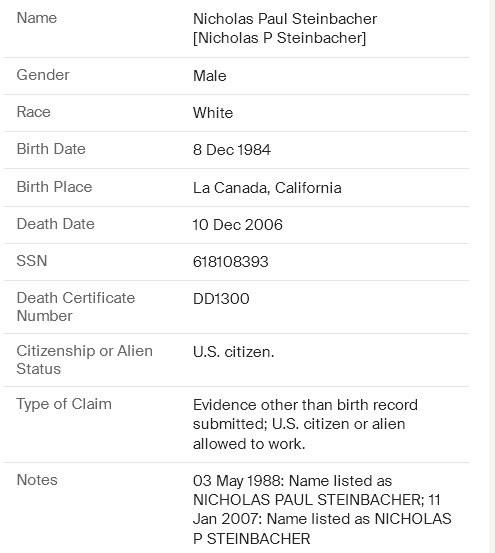Click the Death Certificate Number label

pos(76,307)
